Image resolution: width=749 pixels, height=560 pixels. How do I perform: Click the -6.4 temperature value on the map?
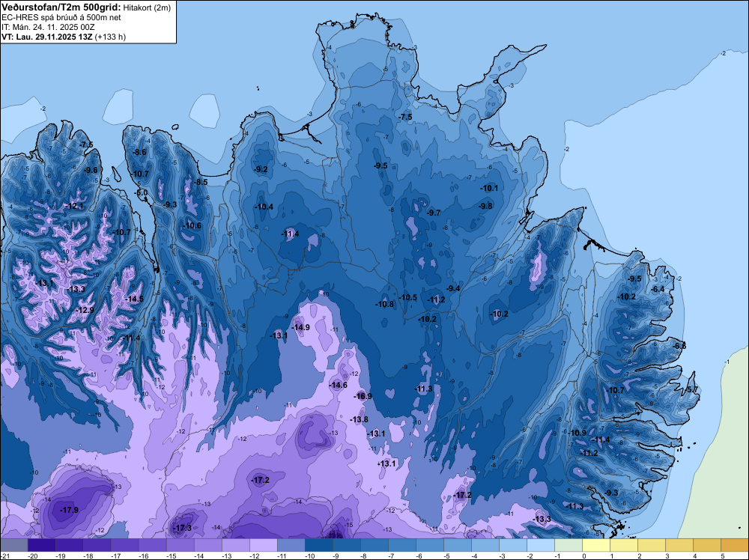click(658, 289)
